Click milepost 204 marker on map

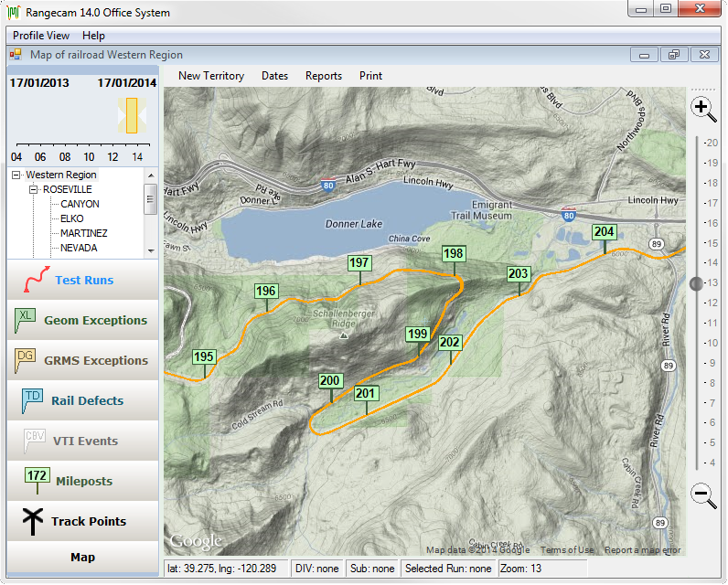coord(604,232)
